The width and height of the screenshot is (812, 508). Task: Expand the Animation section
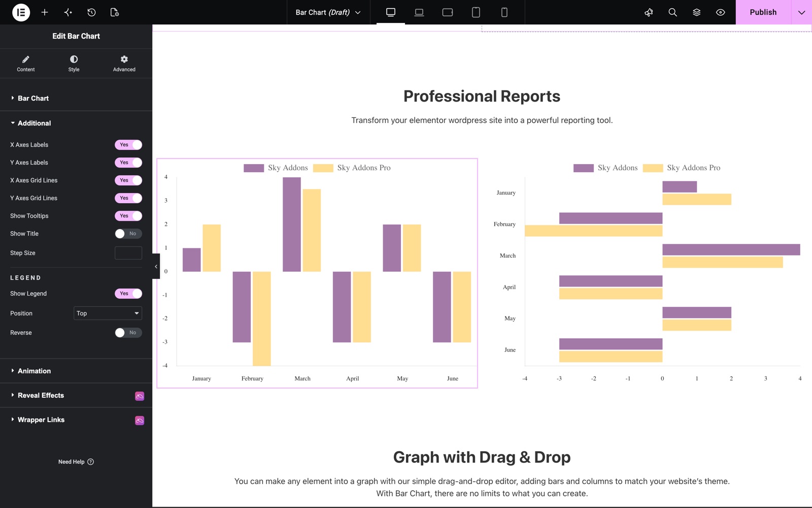pyautogui.click(x=76, y=371)
